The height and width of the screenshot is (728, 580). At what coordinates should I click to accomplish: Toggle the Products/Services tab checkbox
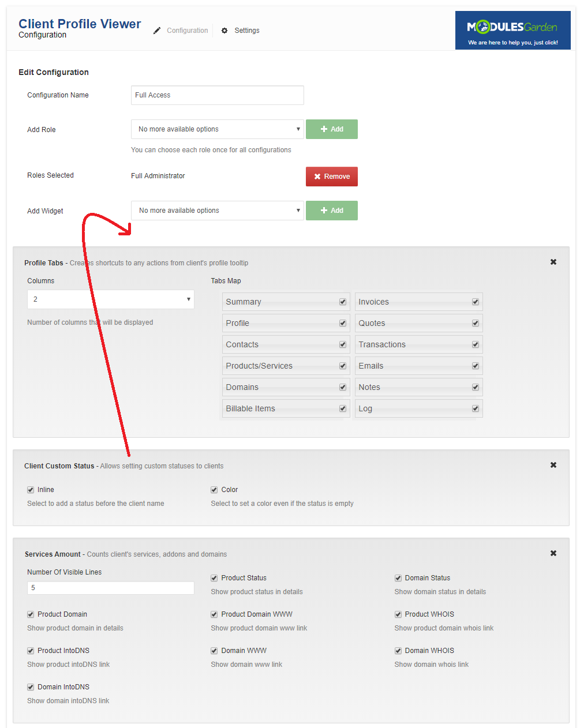pyautogui.click(x=343, y=366)
